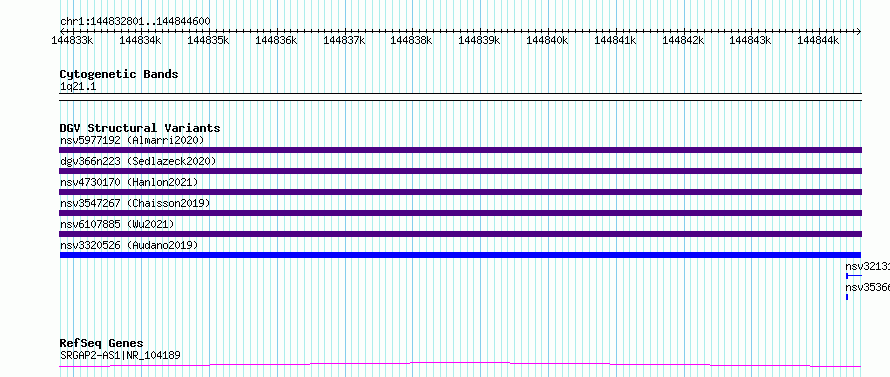Select the nsv6107885 purple variant bar
Image resolution: width=890 pixels, height=377 pixels.
[x=460, y=234]
